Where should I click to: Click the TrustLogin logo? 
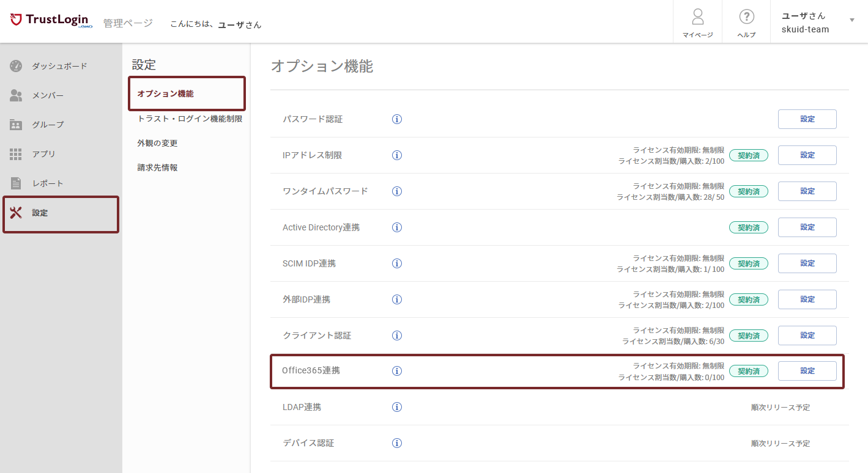[51, 21]
